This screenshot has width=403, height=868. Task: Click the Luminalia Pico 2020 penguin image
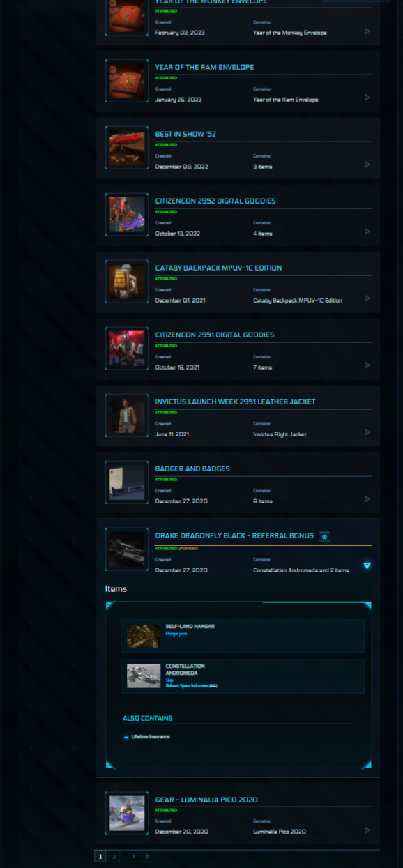click(127, 813)
